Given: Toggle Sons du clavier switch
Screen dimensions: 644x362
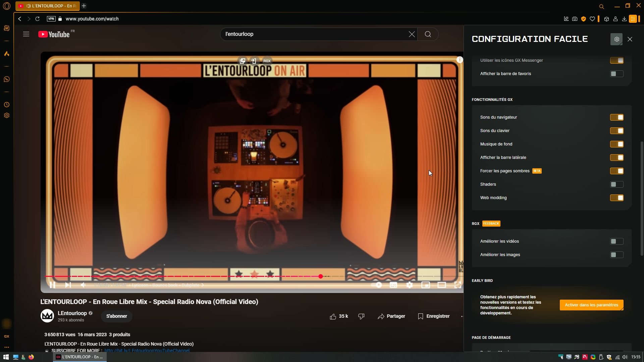Looking at the screenshot, I should click(x=616, y=131).
